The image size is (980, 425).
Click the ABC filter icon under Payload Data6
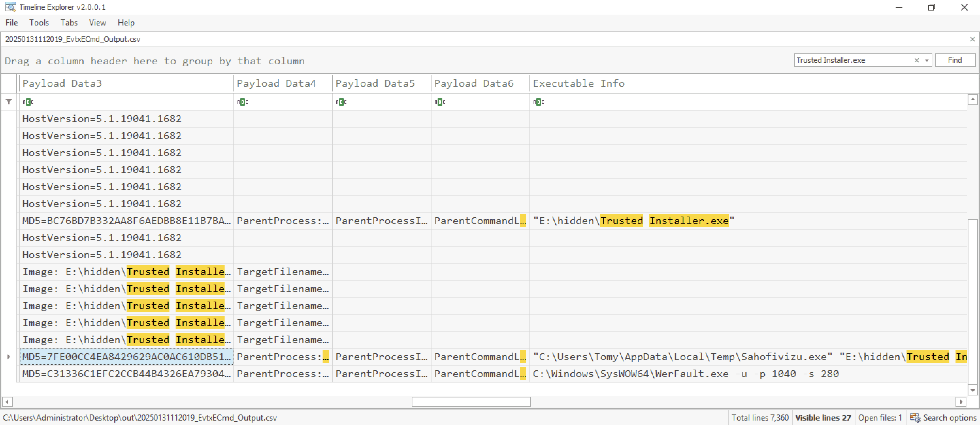(440, 102)
